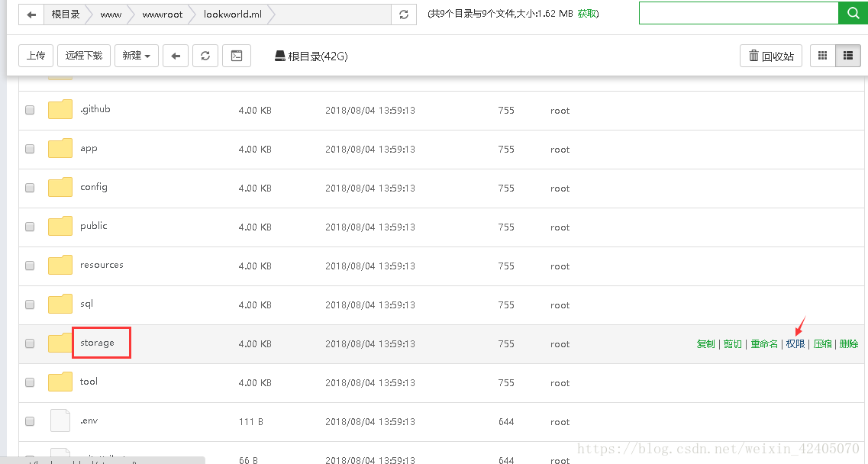Click the 根目录(42G) disk label
The height and width of the screenshot is (464, 868).
318,56
